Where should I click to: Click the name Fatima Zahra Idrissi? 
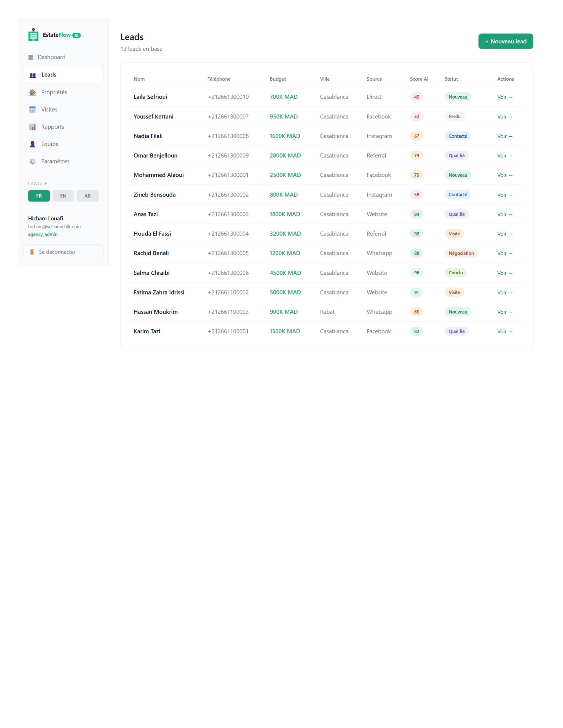click(159, 292)
